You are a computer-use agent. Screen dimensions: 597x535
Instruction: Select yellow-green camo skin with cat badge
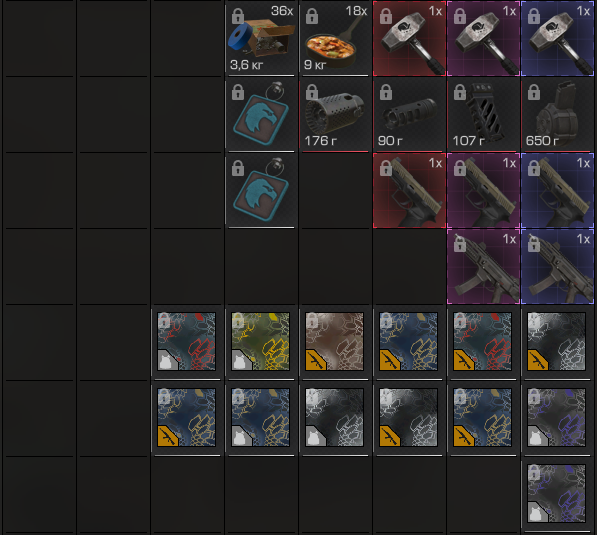(260, 342)
